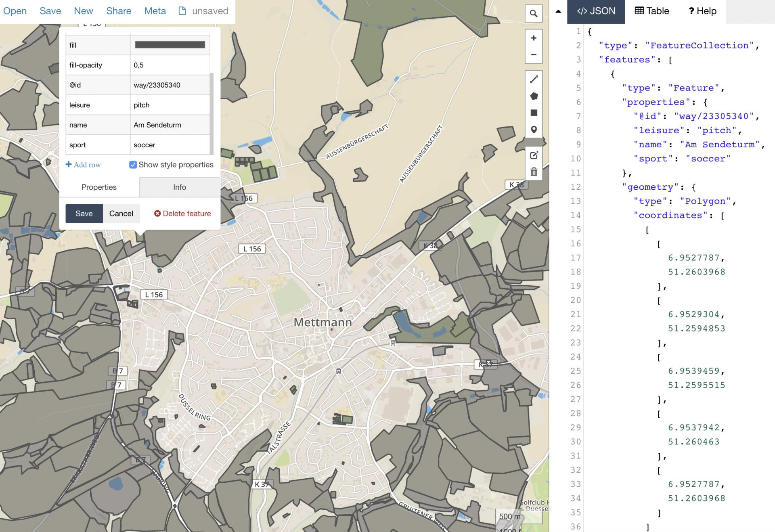This screenshot has width=775, height=532.
Task: Activate the edit layers tool
Action: [x=533, y=155]
